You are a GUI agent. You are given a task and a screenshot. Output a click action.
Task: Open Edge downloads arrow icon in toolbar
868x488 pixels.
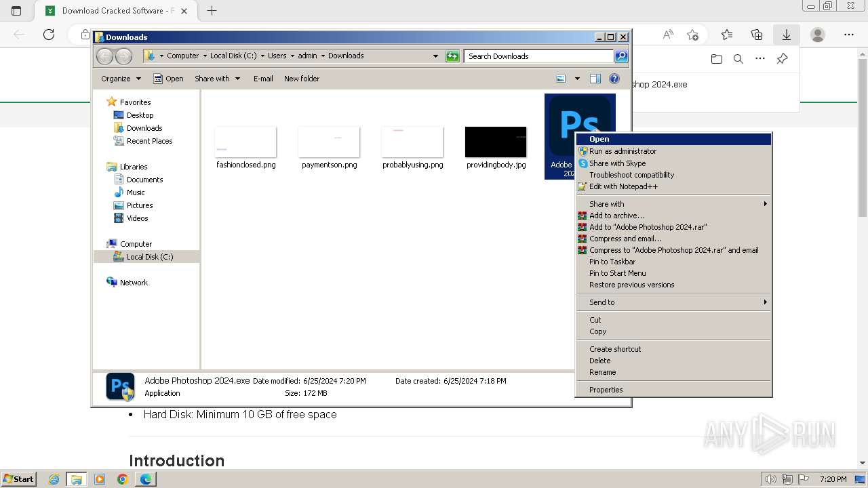point(787,35)
